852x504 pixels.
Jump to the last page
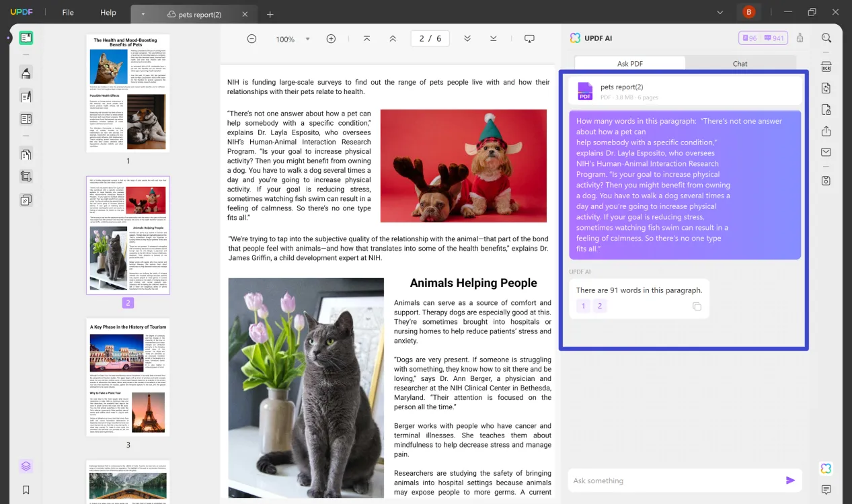click(x=494, y=39)
